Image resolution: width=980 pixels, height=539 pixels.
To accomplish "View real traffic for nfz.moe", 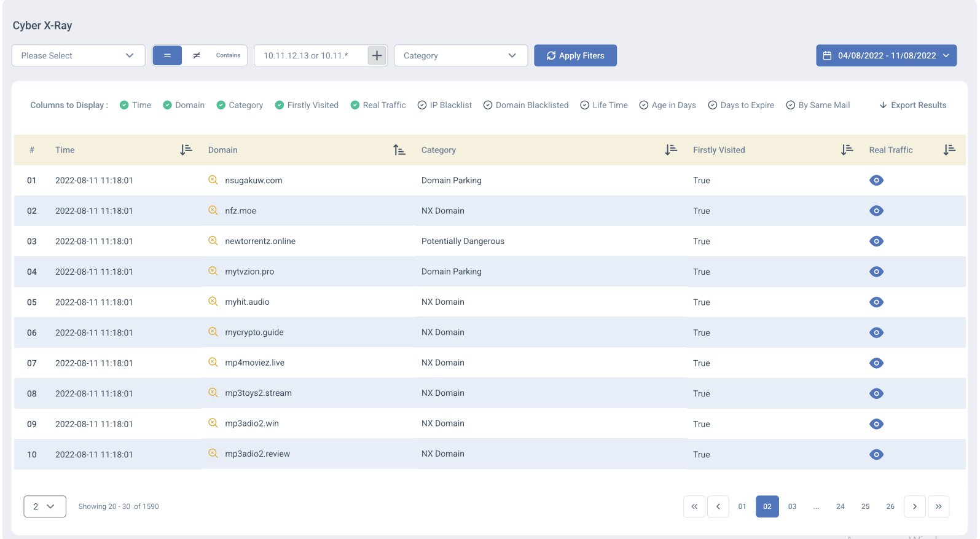I will point(877,211).
